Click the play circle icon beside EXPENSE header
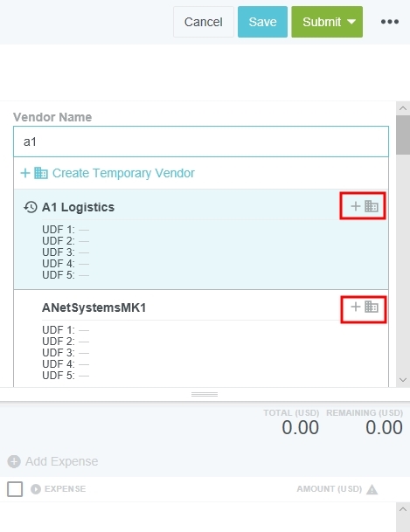This screenshot has width=410, height=532. [36, 489]
